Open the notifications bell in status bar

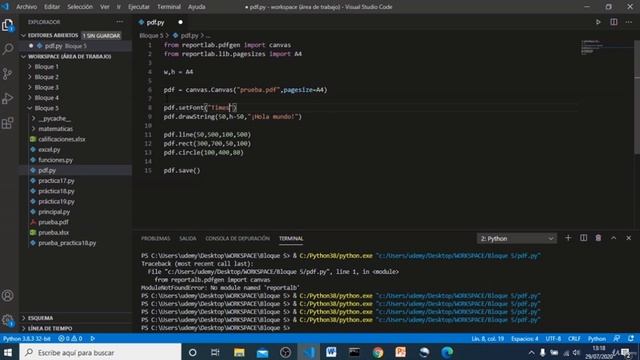[x=631, y=338]
